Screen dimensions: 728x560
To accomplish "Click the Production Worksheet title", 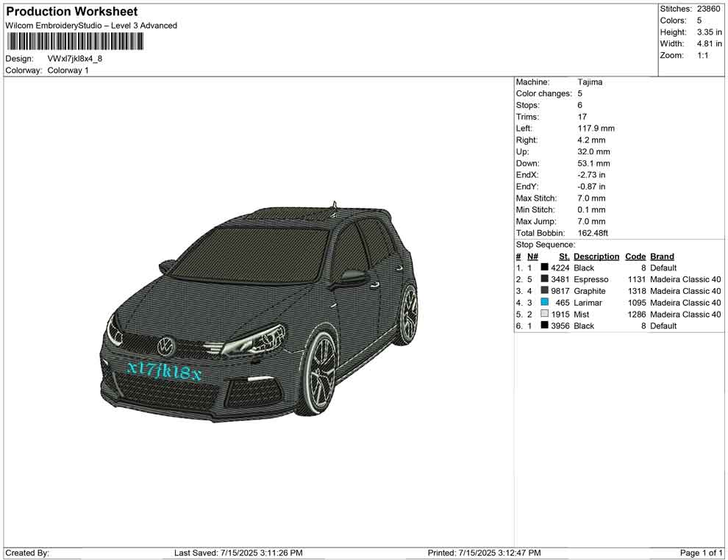I will [x=72, y=12].
